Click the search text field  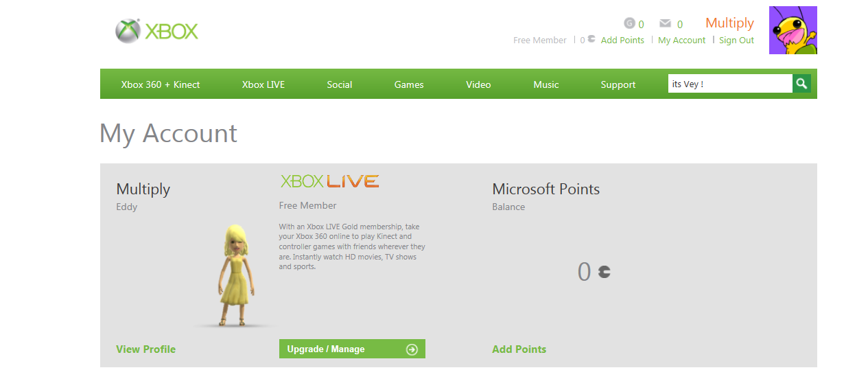(730, 84)
